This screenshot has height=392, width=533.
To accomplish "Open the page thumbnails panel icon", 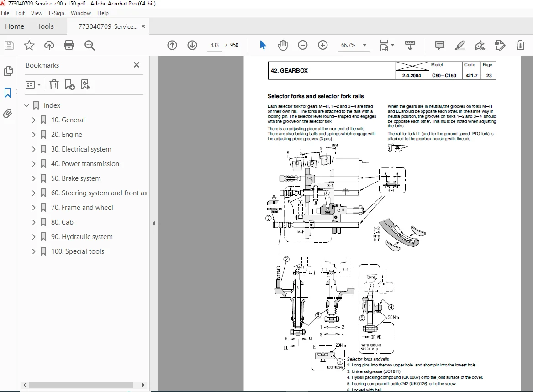I will pyautogui.click(x=8, y=71).
